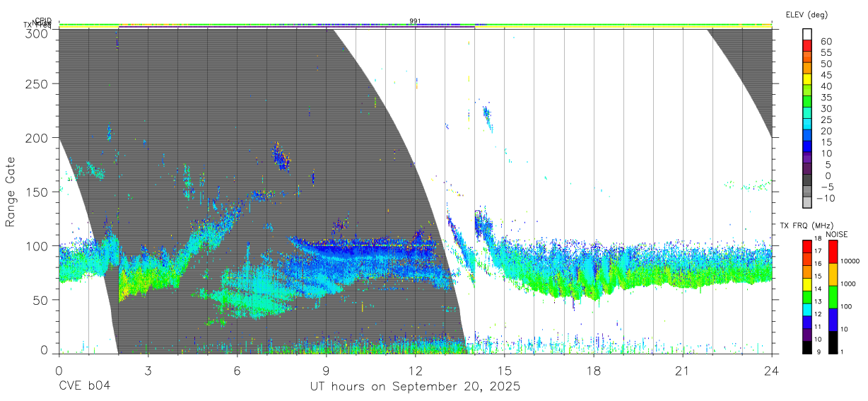868x401 pixels.
Task: Click the '60' label in the ELEV legend
Action: (x=826, y=41)
